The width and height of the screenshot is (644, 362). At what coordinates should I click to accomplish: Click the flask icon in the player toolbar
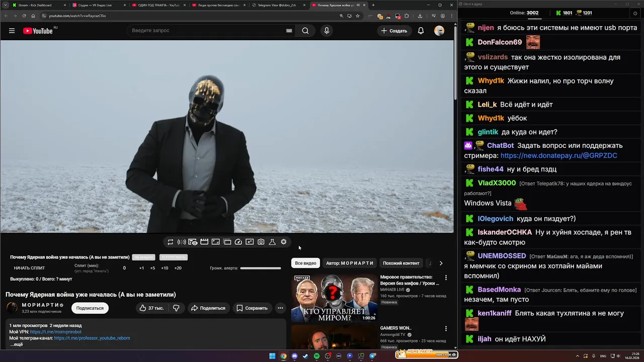(x=272, y=242)
